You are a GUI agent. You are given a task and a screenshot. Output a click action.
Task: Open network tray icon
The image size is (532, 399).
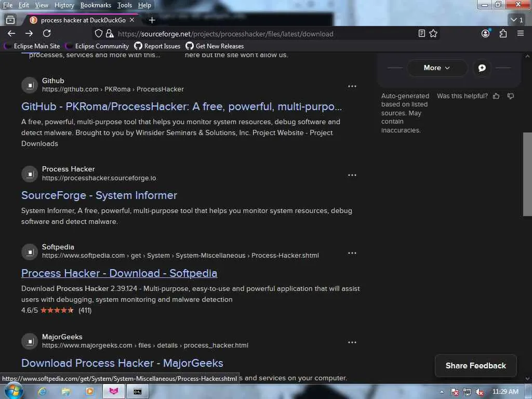(467, 392)
